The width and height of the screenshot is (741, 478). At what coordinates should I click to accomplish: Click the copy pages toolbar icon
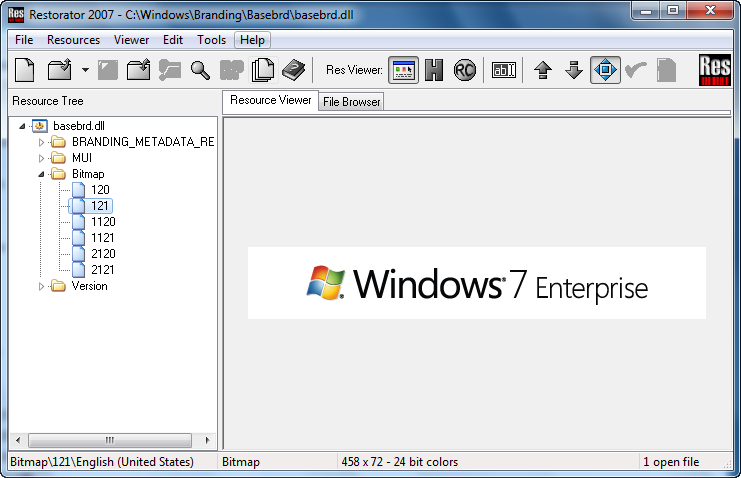click(262, 70)
